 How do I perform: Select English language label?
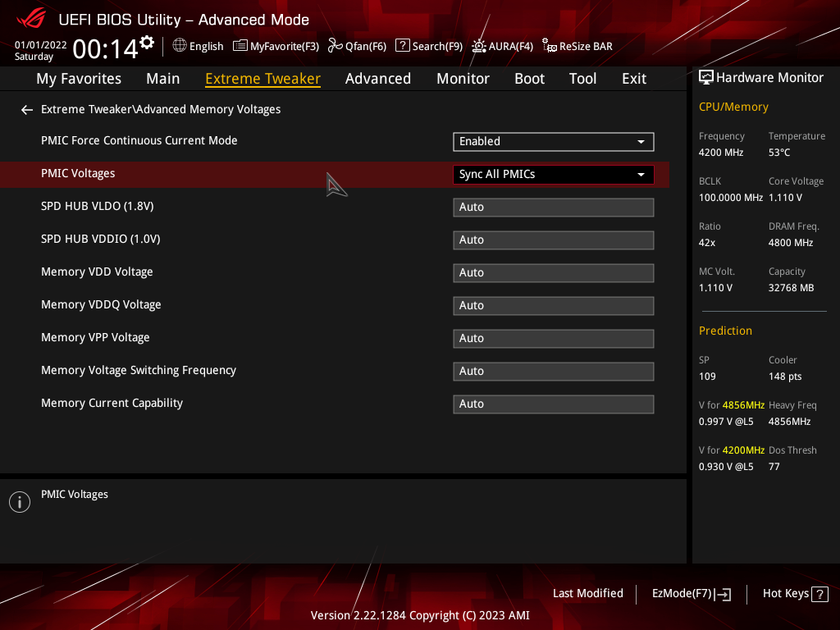pyautogui.click(x=206, y=47)
